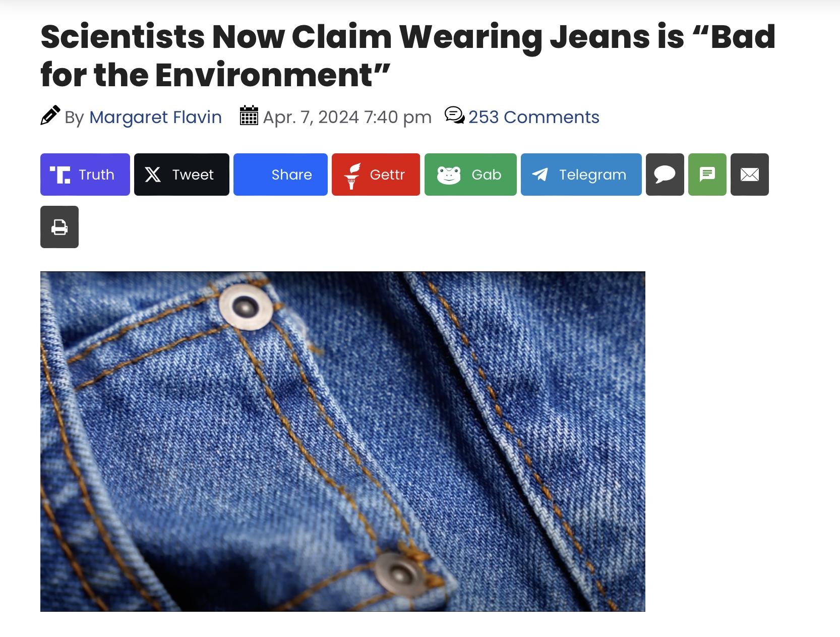
Task: Open Margaret Flavin's author page
Action: [x=155, y=117]
